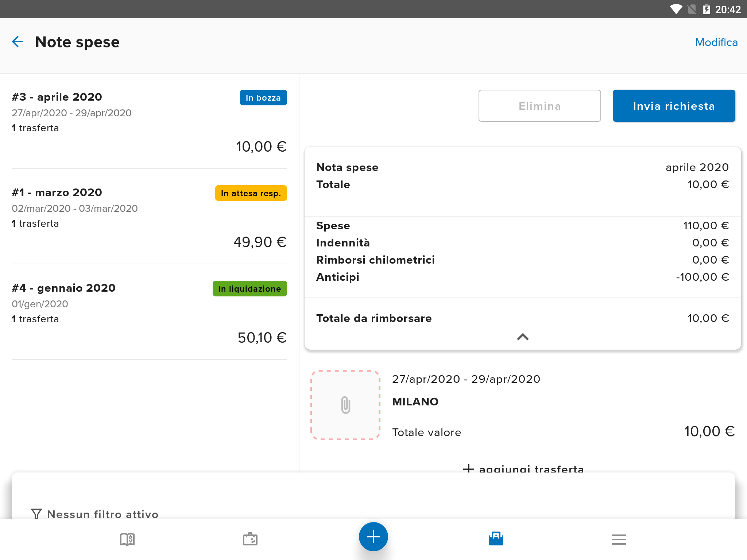Screen dimensions: 747x560
Task: Click the 01/gen/2020 date
Action: 40,304
